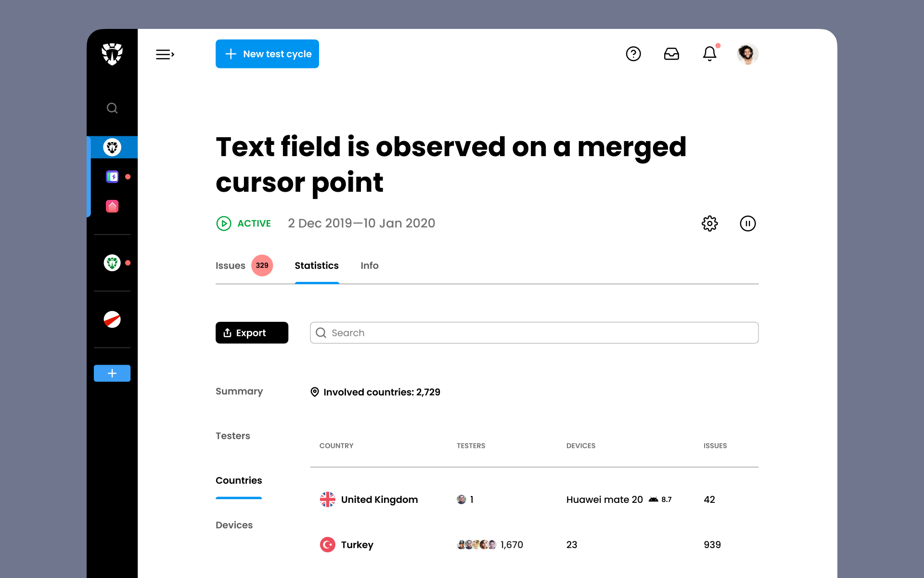This screenshot has width=924, height=578.
Task: Focus the Search input field
Action: [534, 333]
